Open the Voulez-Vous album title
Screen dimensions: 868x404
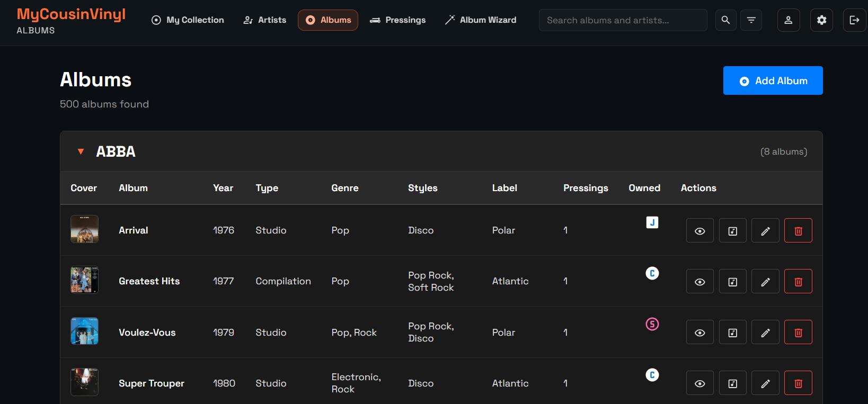point(147,333)
